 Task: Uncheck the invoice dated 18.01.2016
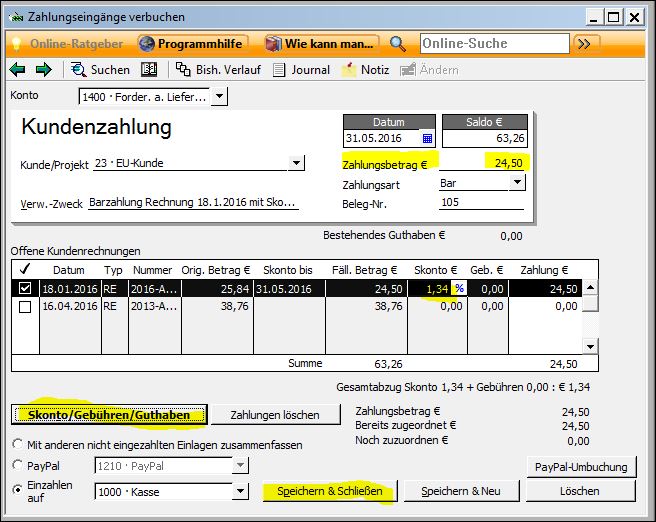(x=25, y=288)
